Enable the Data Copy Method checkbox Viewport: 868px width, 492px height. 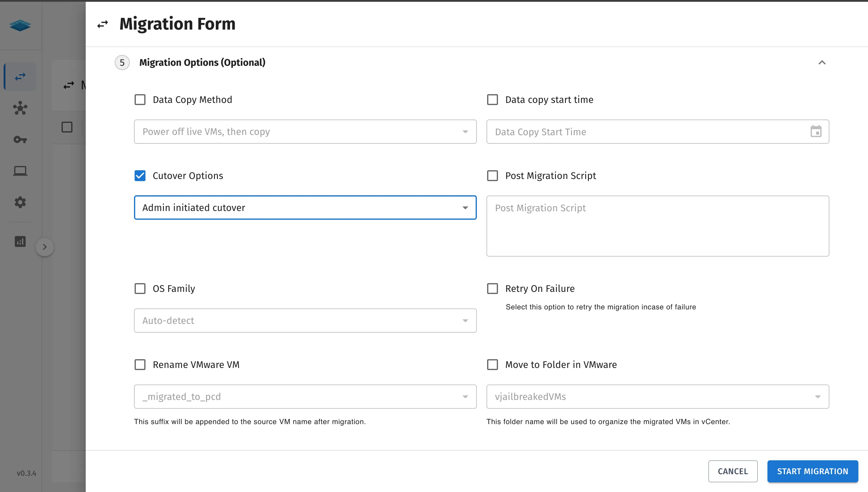click(x=140, y=100)
